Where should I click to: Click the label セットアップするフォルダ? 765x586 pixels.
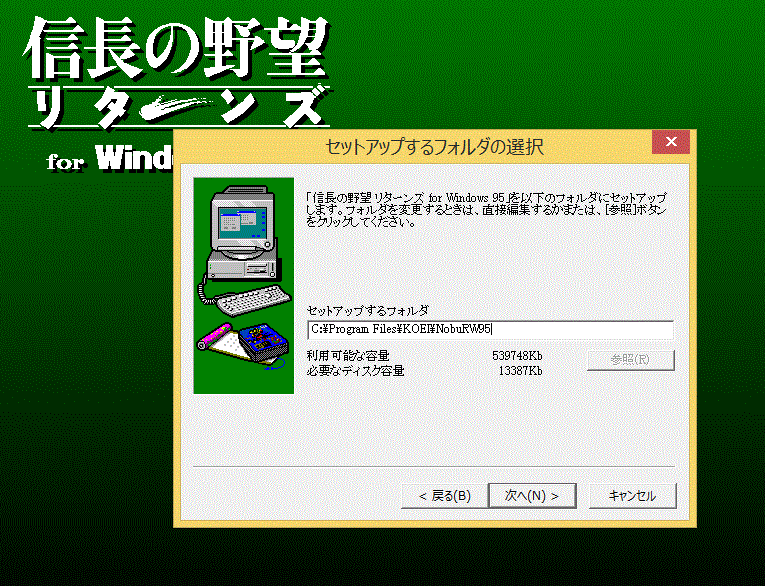(367, 310)
